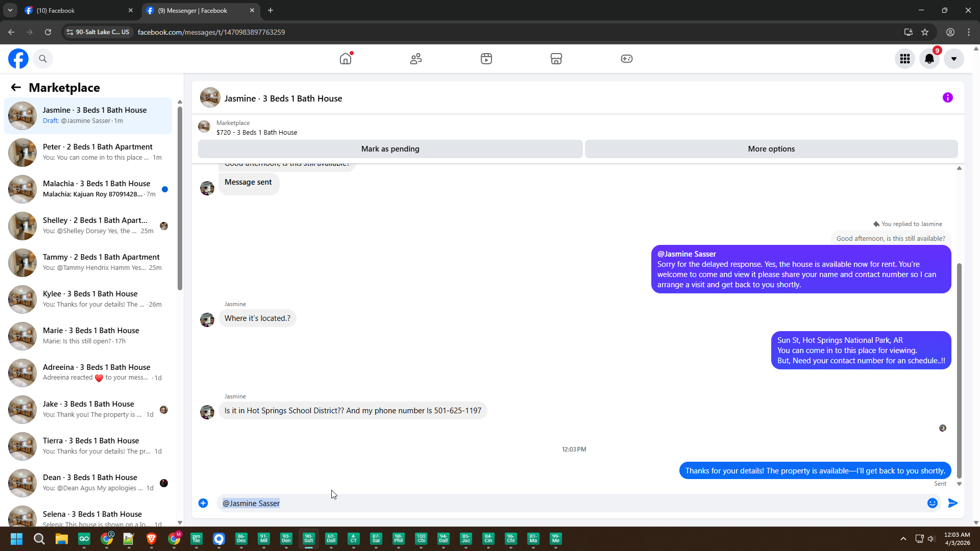Open More options for listing
This screenshot has height=551, width=980.
[771, 149]
